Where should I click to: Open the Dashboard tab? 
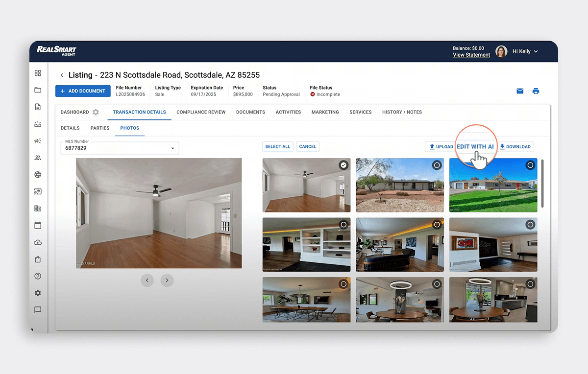75,112
